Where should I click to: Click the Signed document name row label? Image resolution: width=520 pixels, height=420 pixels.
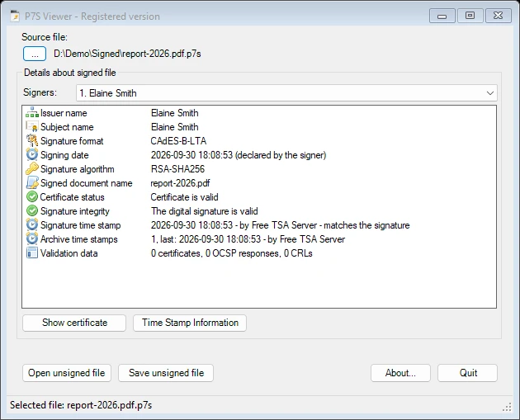pyautogui.click(x=86, y=183)
